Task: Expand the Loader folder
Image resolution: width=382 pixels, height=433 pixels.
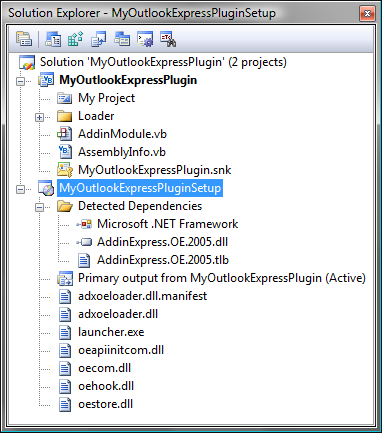Action: tap(39, 117)
